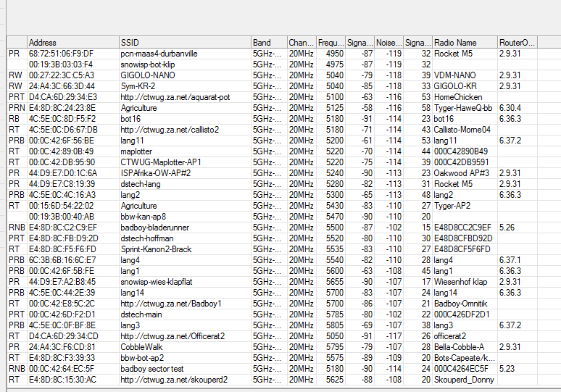Select the http://ctwug.za.net/callisto2 entry
The width and height of the screenshot is (561, 392).
[170, 130]
